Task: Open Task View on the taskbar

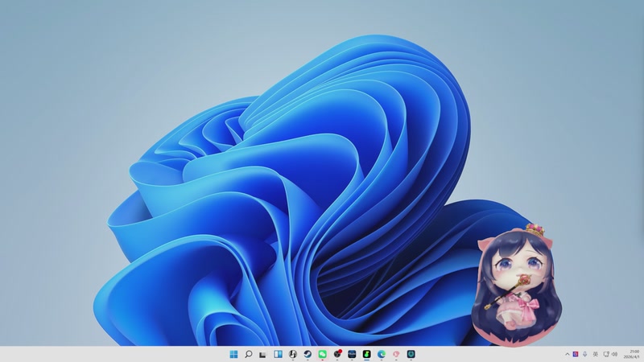Action: click(263, 355)
